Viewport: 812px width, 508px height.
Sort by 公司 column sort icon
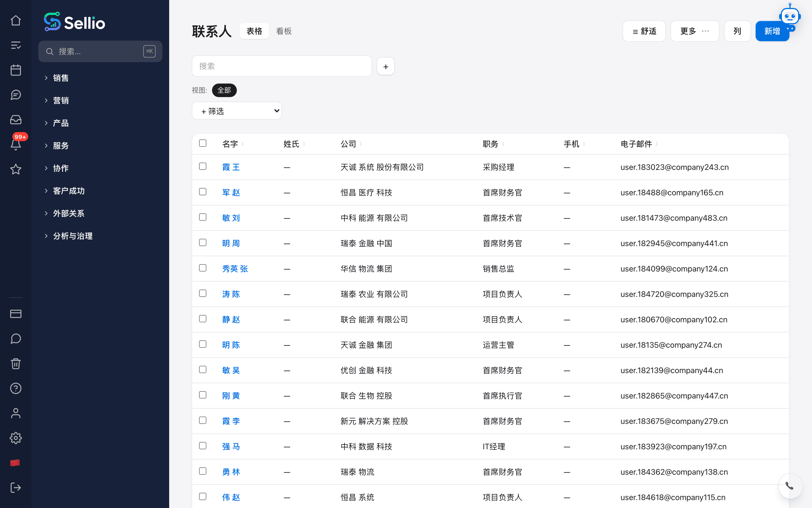tap(361, 144)
